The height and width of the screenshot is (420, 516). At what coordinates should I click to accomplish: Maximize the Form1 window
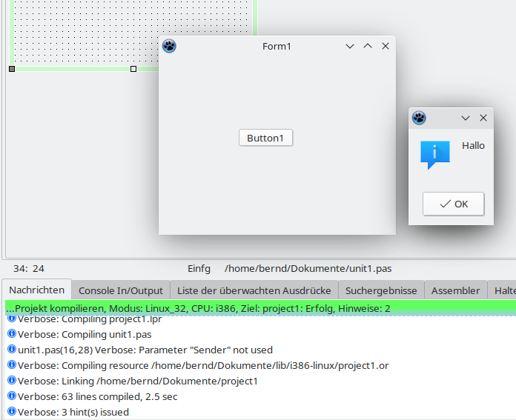coord(368,47)
